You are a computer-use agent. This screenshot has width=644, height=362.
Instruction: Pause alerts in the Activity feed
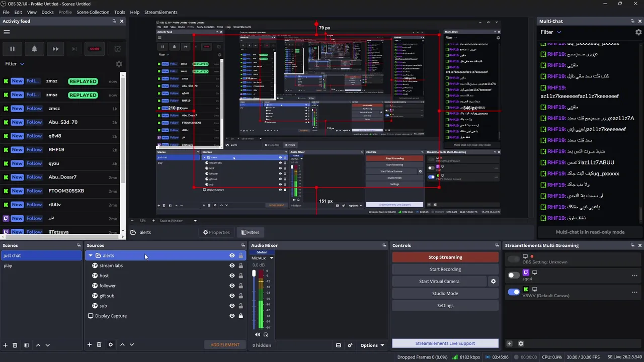click(12, 49)
